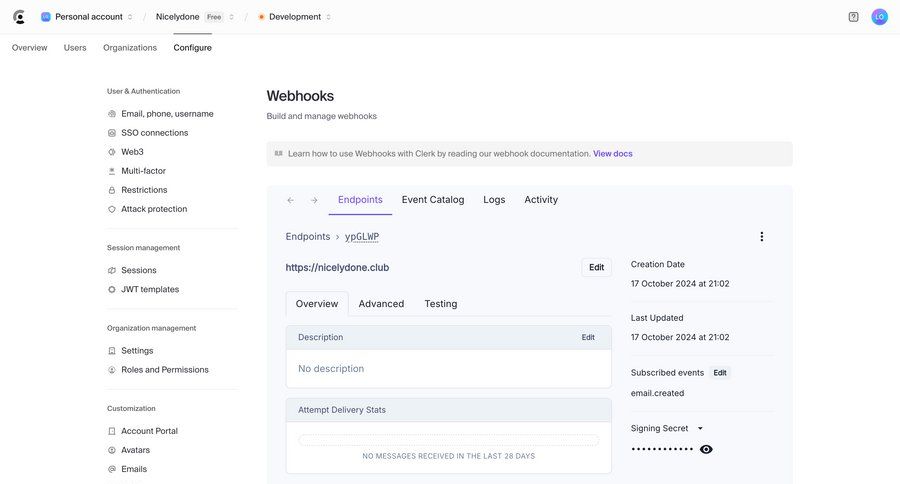Image resolution: width=900 pixels, height=484 pixels.
Task: Edit the endpoint Description
Action: pos(588,338)
